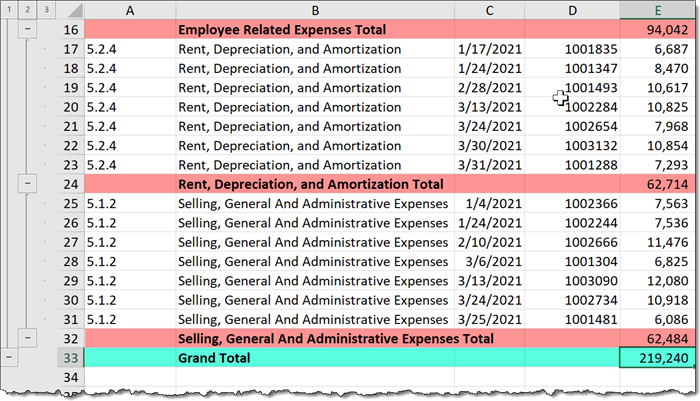This screenshot has width=700, height=401.
Task: Select column A header
Action: (130, 9)
